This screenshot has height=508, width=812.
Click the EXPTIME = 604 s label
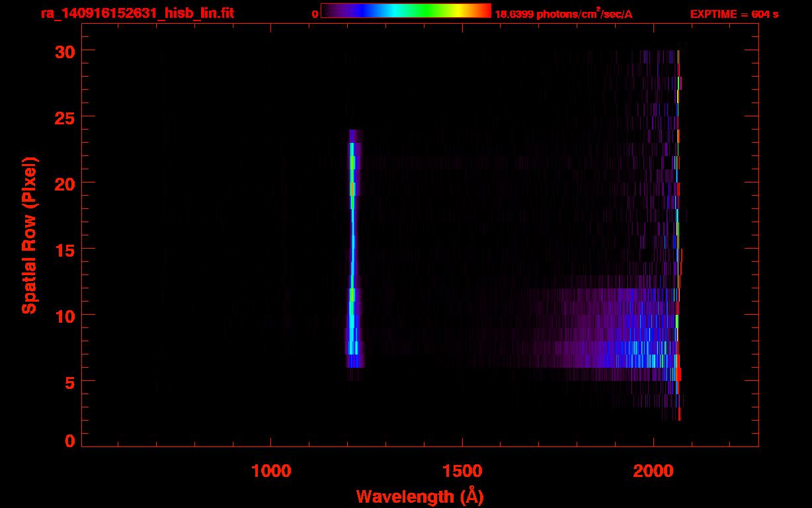(734, 14)
